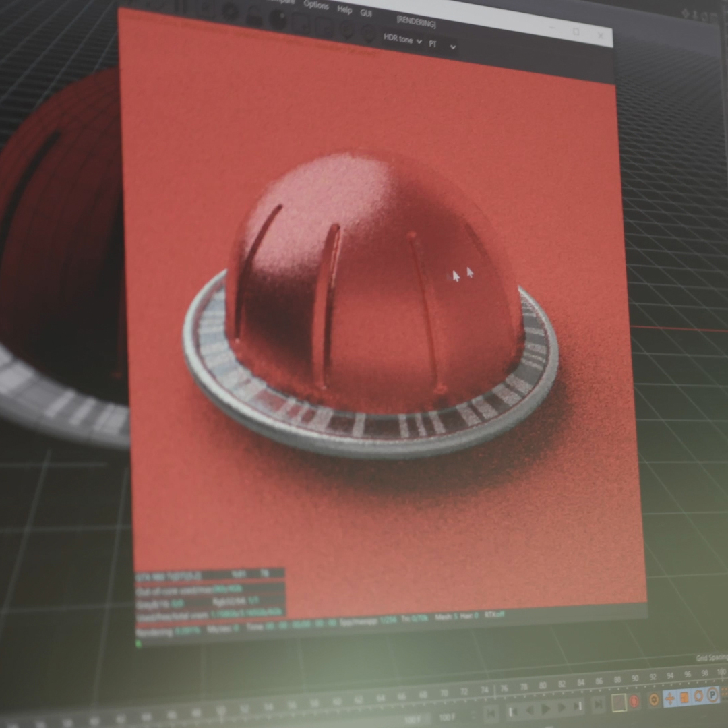
Task: Click the yellow-outlined square timeline button
Action: (619, 702)
